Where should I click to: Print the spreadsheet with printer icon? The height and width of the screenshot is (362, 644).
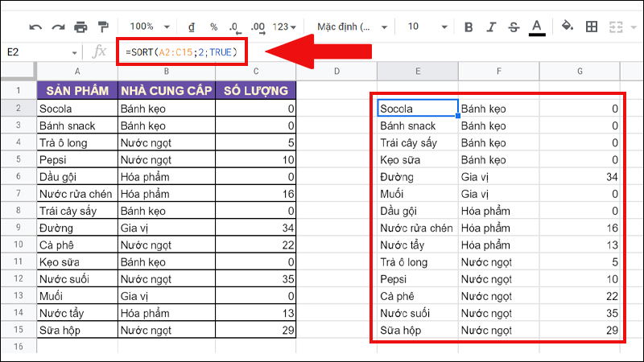click(80, 27)
